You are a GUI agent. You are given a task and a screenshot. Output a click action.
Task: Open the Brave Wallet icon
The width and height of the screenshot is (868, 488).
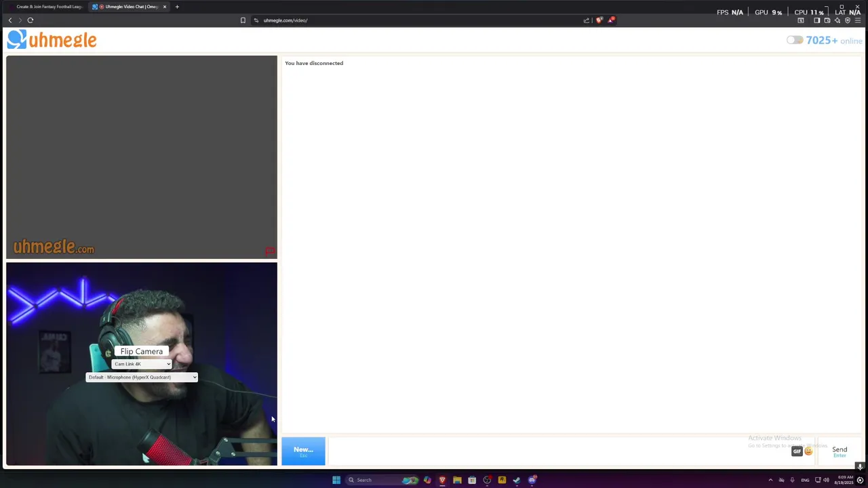pyautogui.click(x=827, y=20)
